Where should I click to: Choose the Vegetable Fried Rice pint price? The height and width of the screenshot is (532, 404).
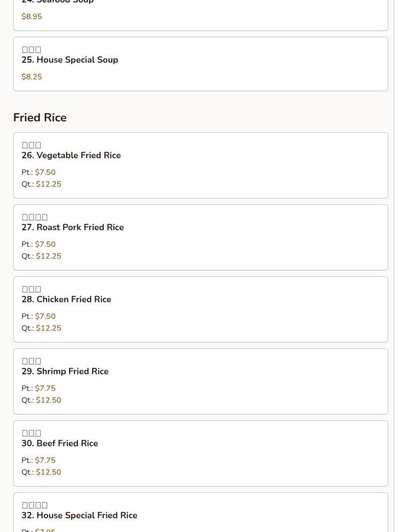point(45,172)
